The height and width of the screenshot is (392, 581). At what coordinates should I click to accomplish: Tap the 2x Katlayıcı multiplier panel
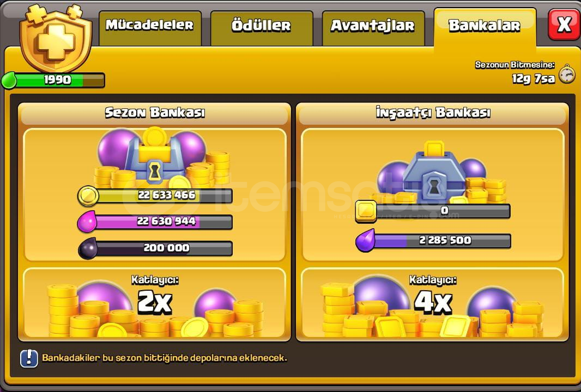(x=154, y=302)
